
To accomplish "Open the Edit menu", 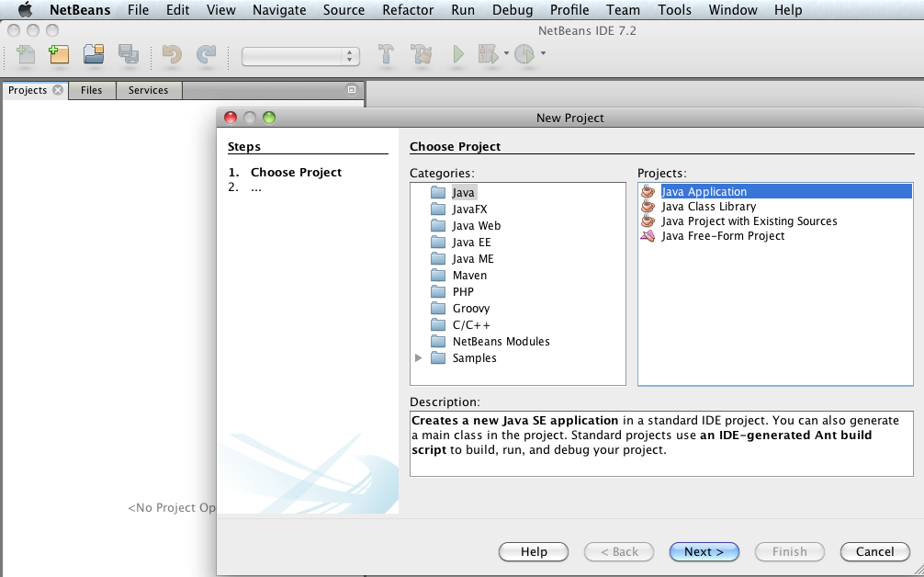I will click(x=177, y=10).
